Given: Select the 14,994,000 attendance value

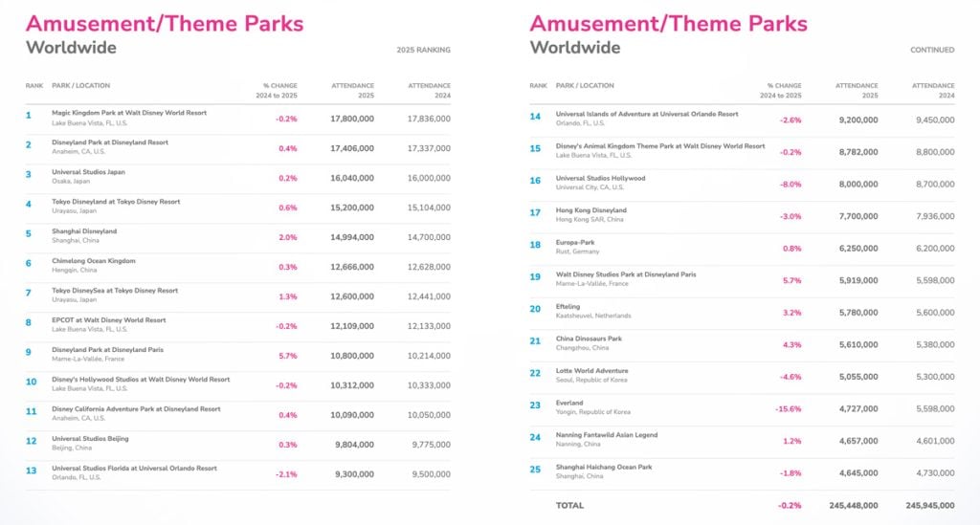Looking at the screenshot, I should (352, 237).
